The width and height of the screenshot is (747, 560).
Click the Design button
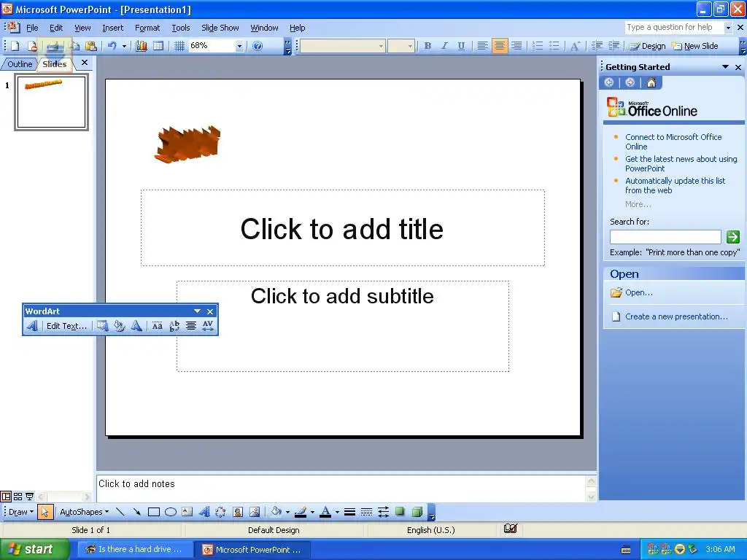point(647,46)
